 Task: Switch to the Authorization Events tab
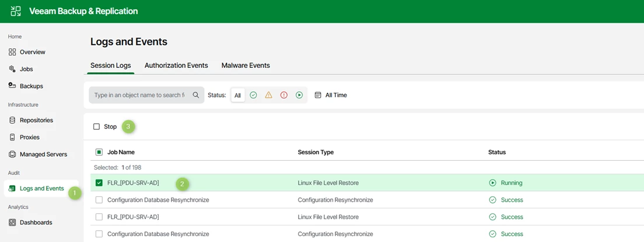(176, 65)
